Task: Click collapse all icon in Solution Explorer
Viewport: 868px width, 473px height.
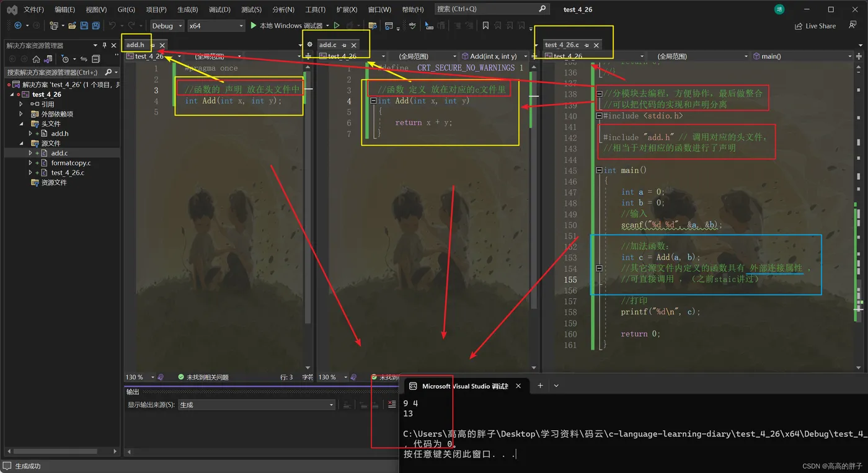Action: pos(95,59)
